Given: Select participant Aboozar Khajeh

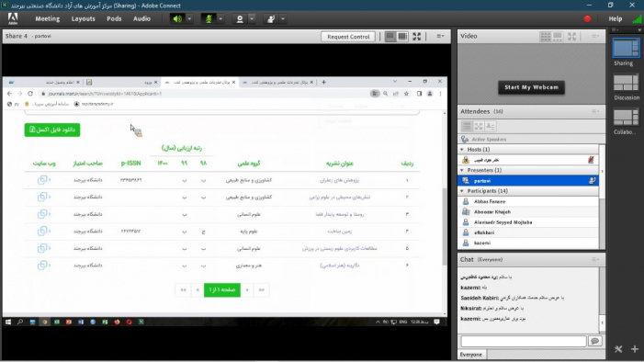Looking at the screenshot, I should (528, 212).
